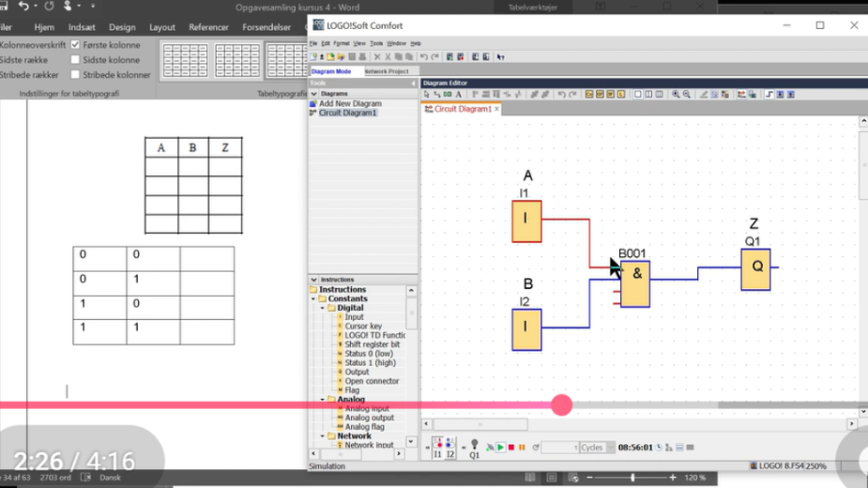Click the single page layout icon
Image resolution: width=868 pixels, height=488 pixels.
pos(638,94)
